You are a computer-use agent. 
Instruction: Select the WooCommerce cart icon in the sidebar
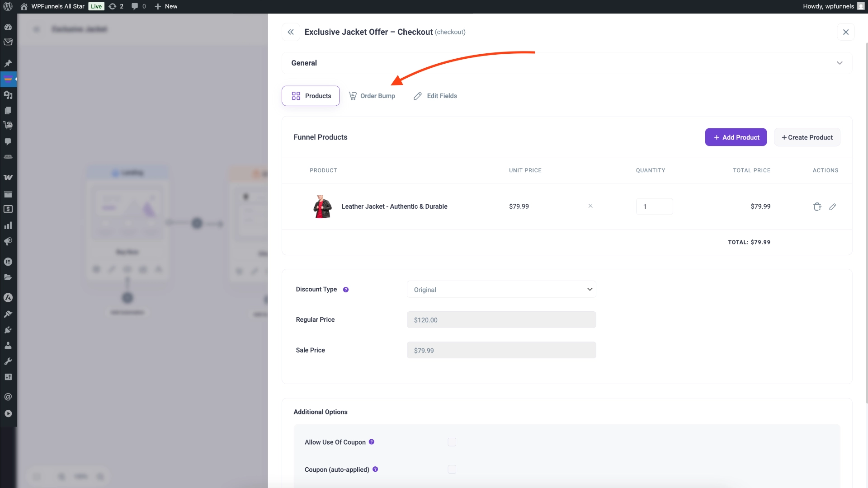click(8, 125)
